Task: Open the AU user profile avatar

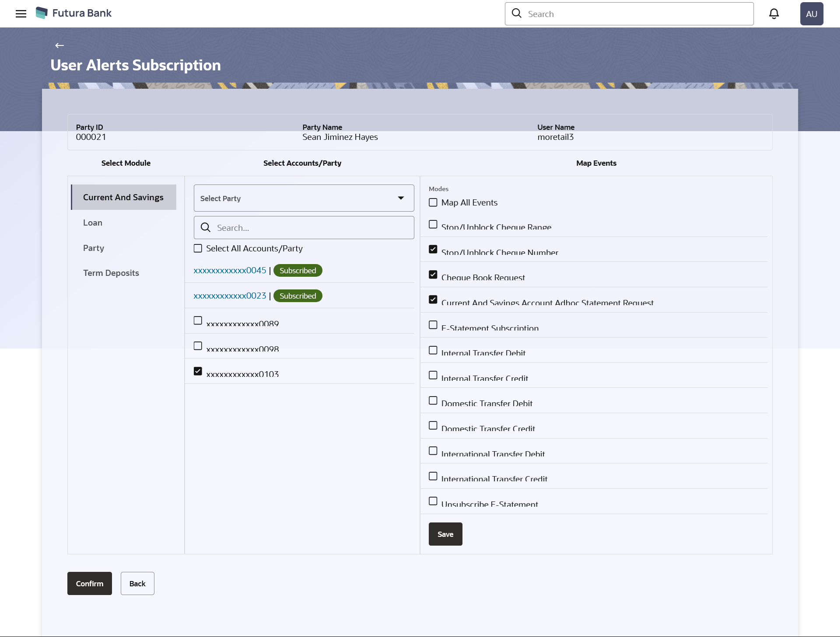Action: [x=811, y=14]
